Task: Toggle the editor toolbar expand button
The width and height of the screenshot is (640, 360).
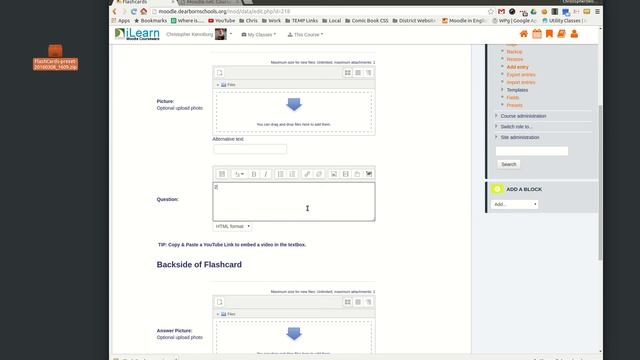Action: [x=222, y=174]
